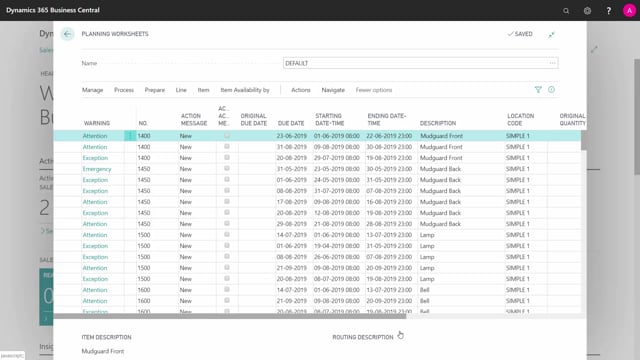Open settings gear in top bar

(587, 11)
